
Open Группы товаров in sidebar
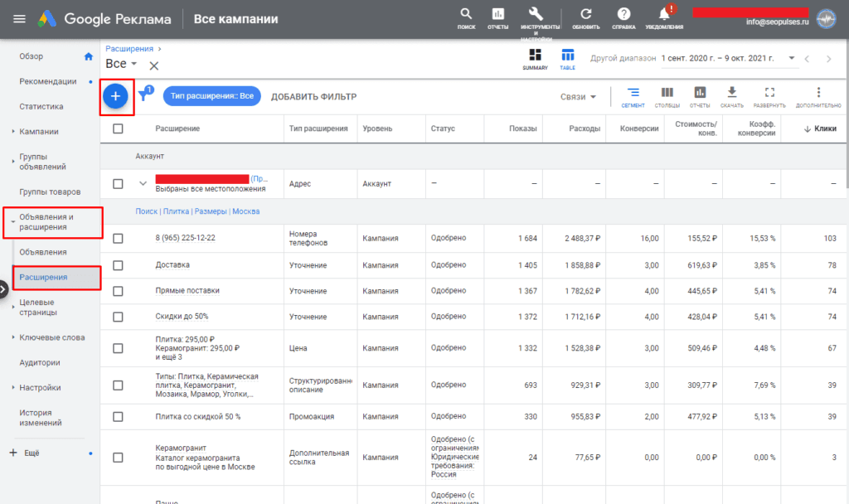pyautogui.click(x=50, y=192)
